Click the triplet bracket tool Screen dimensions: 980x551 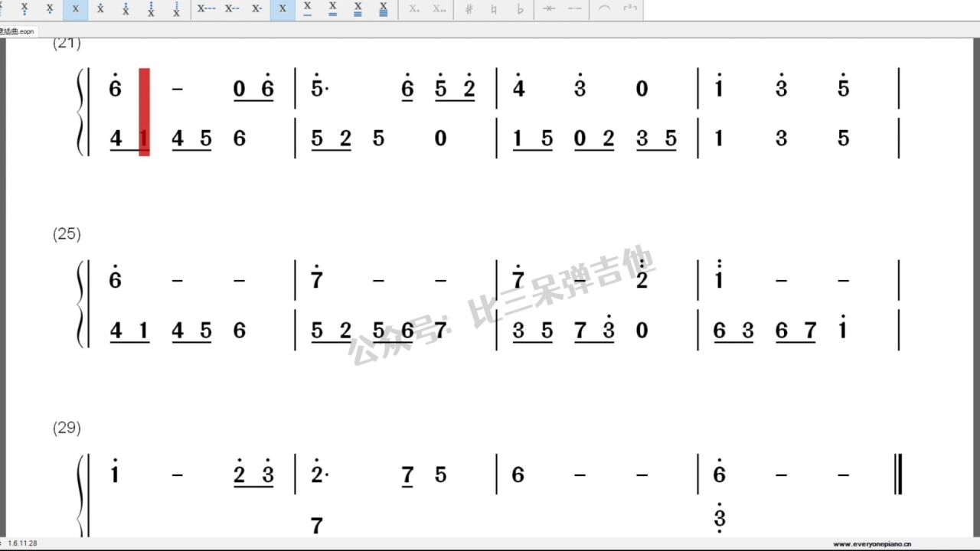[x=630, y=9]
